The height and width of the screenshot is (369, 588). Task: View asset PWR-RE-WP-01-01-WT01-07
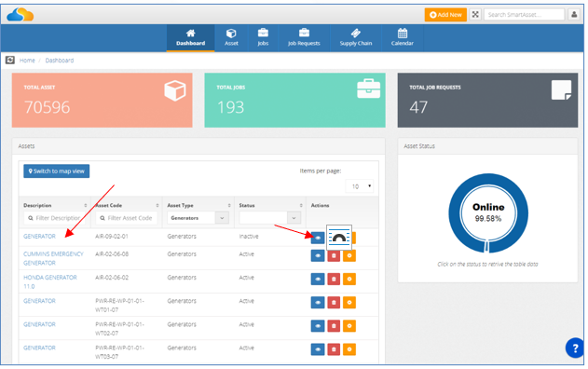point(318,303)
